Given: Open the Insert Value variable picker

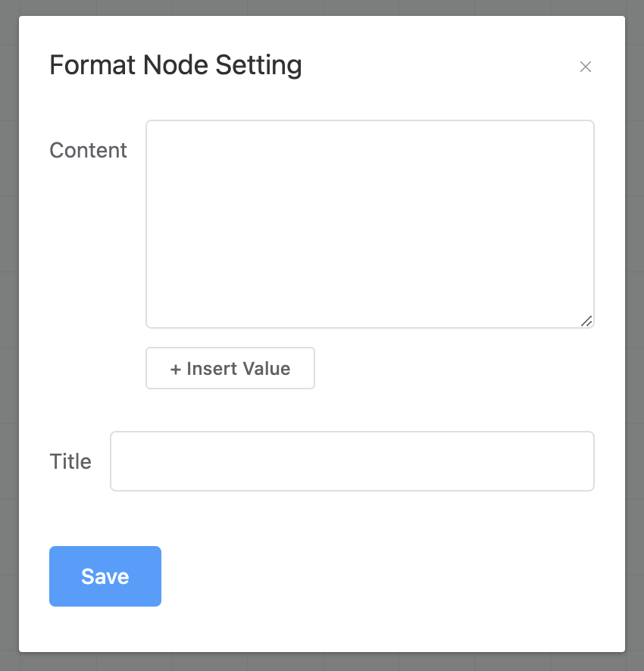Looking at the screenshot, I should tap(230, 368).
